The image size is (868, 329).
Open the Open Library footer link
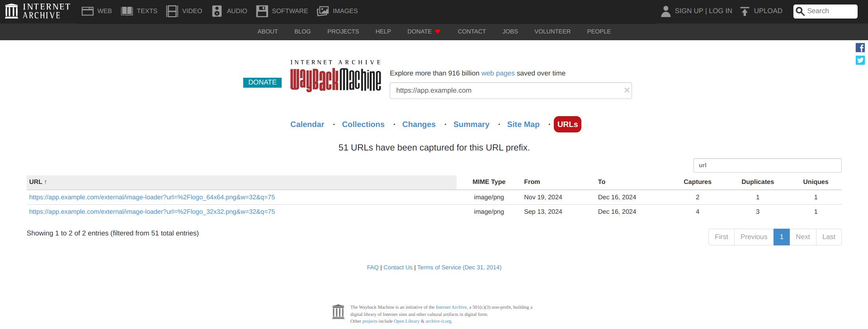[406, 321]
